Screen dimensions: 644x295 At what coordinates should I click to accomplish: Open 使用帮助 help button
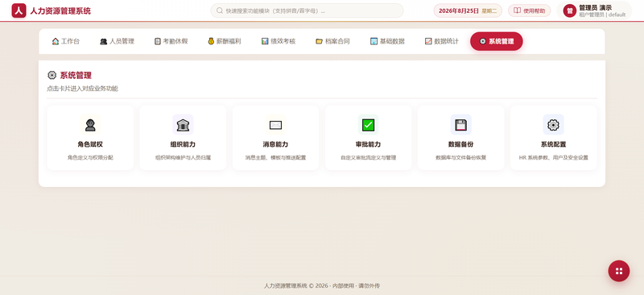tap(529, 10)
